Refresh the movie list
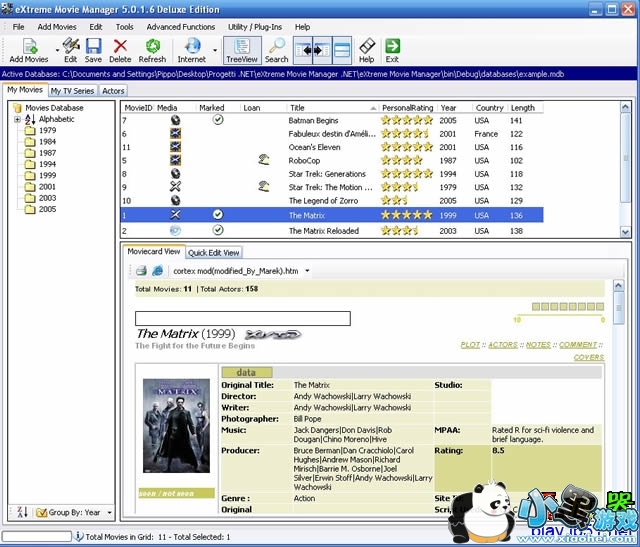This screenshot has width=640, height=547. pyautogui.click(x=152, y=46)
